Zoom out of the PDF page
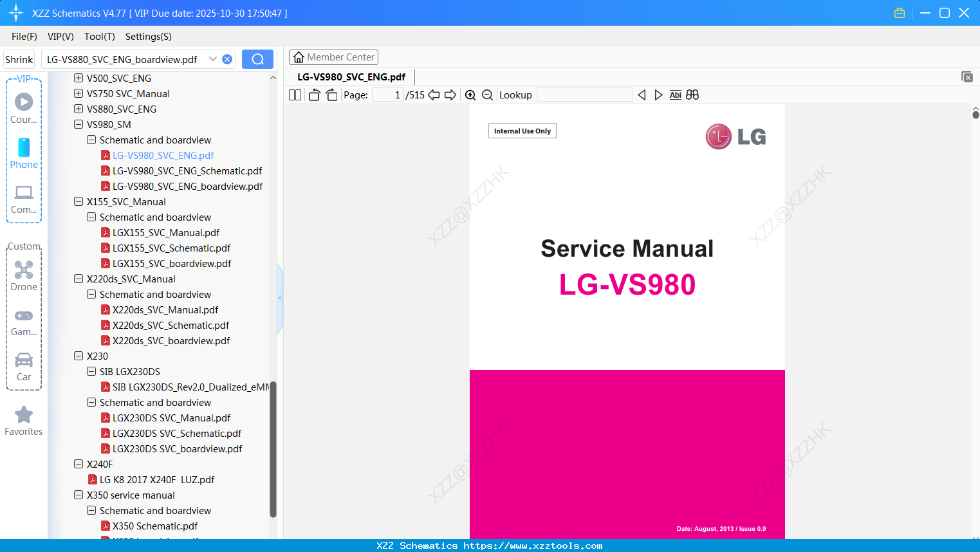This screenshot has height=552, width=980. 487,95
